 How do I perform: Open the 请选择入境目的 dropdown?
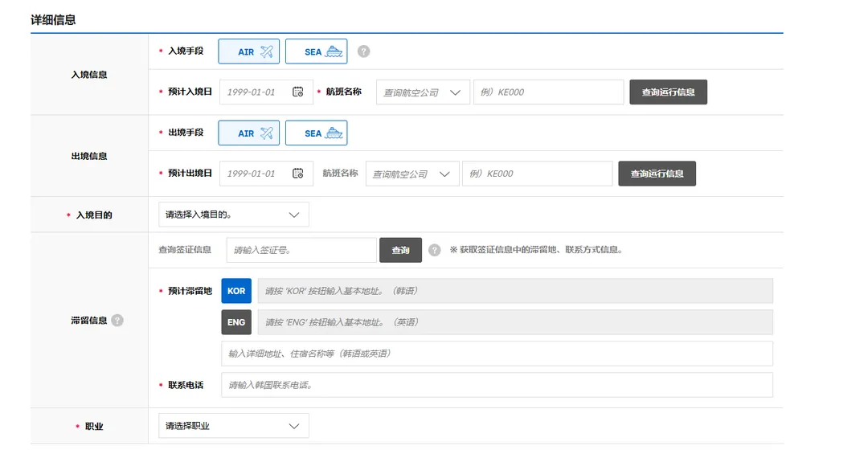point(234,215)
